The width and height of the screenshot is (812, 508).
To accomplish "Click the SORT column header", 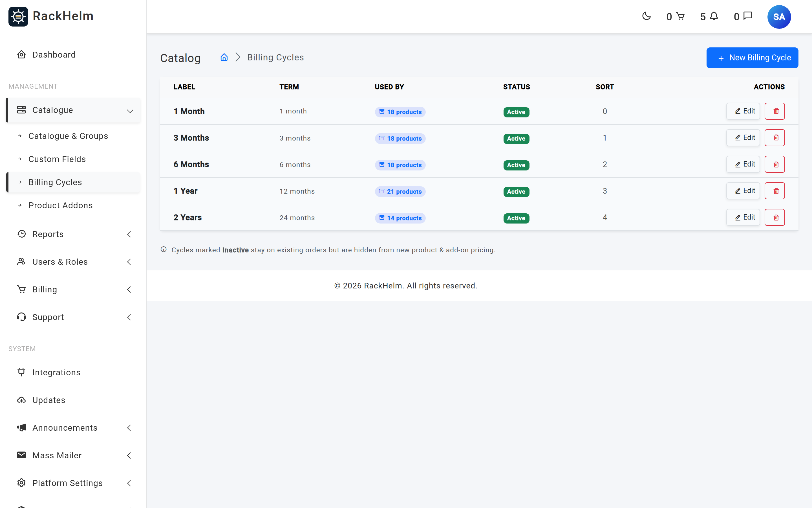I will (605, 87).
